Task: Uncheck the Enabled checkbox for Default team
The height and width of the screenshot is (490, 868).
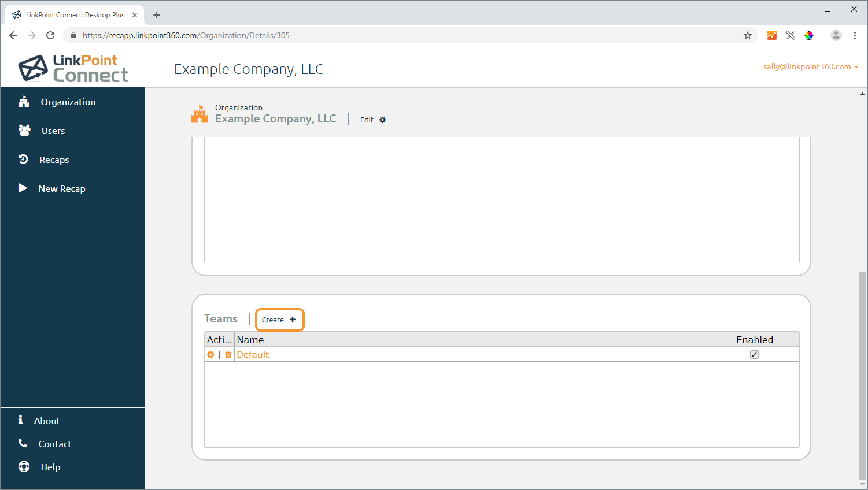Action: pyautogui.click(x=754, y=355)
